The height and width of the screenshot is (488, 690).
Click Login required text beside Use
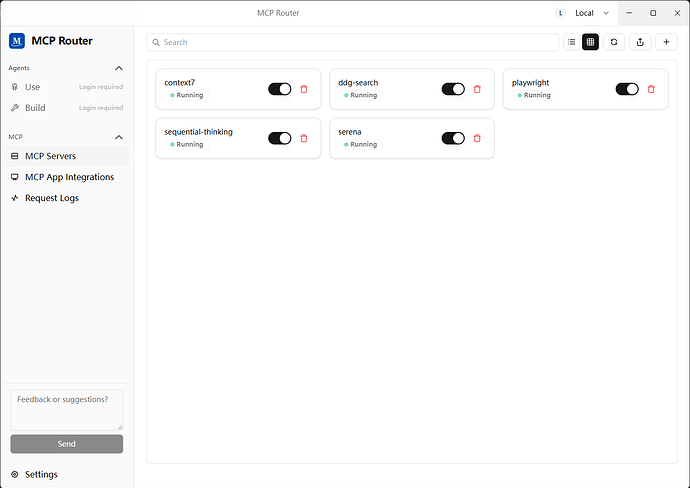(101, 87)
